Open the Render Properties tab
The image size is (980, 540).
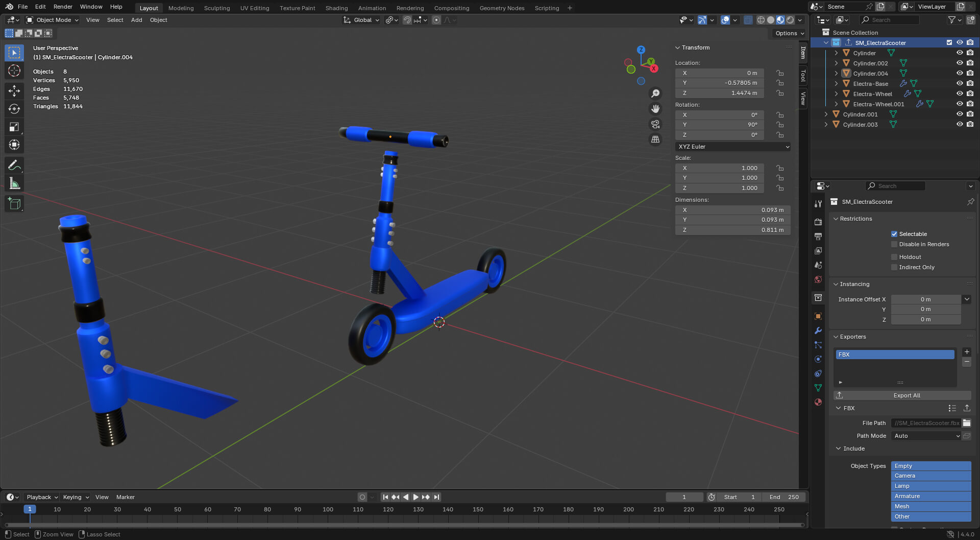point(818,222)
